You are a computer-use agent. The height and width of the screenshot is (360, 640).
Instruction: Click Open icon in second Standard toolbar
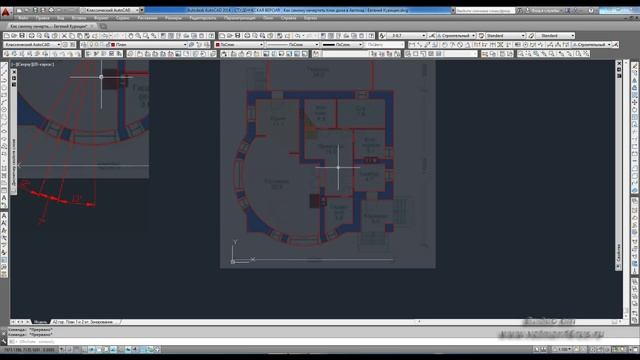tap(230, 36)
